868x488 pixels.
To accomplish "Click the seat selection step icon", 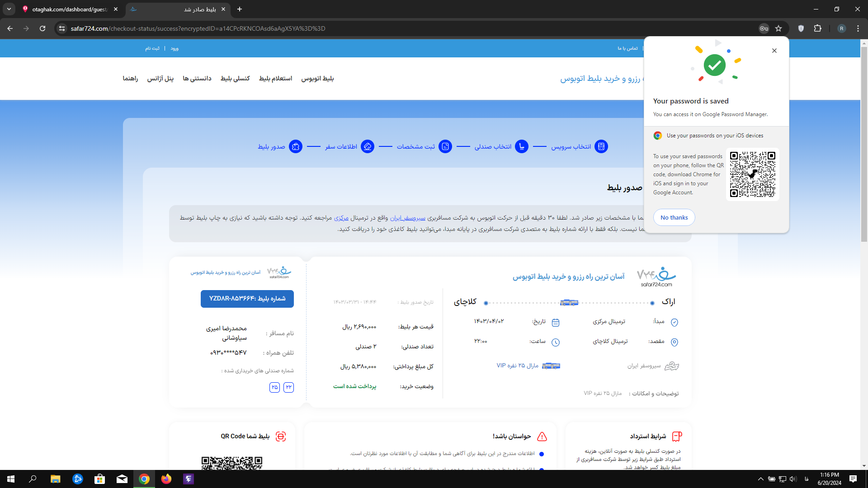I will tap(522, 146).
